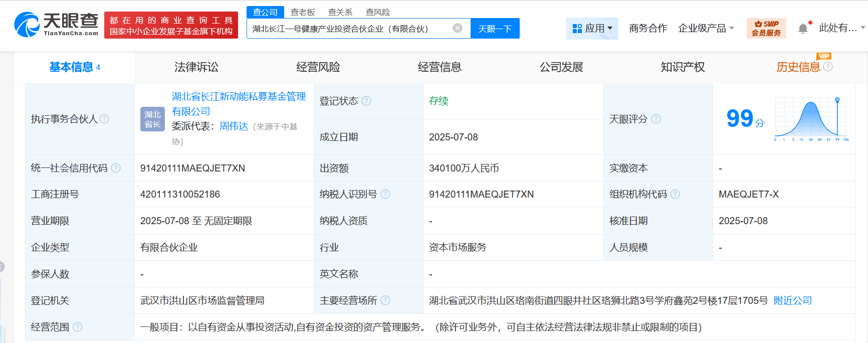
Task: Select the 查关系 search tab
Action: point(340,12)
